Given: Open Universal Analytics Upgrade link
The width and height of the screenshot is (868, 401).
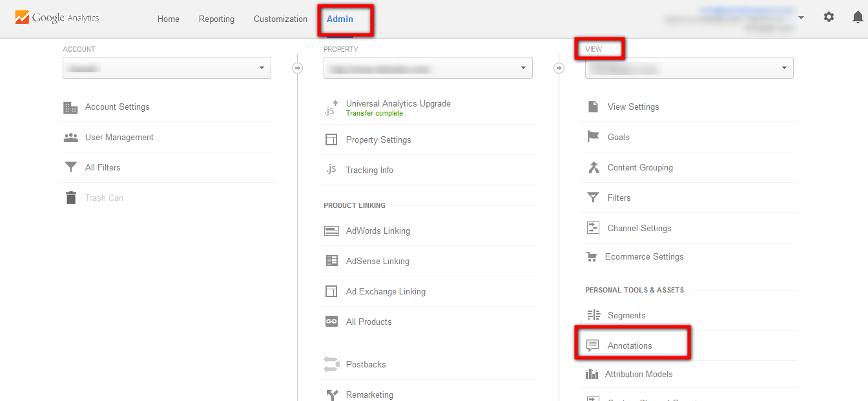Looking at the screenshot, I should (x=398, y=103).
